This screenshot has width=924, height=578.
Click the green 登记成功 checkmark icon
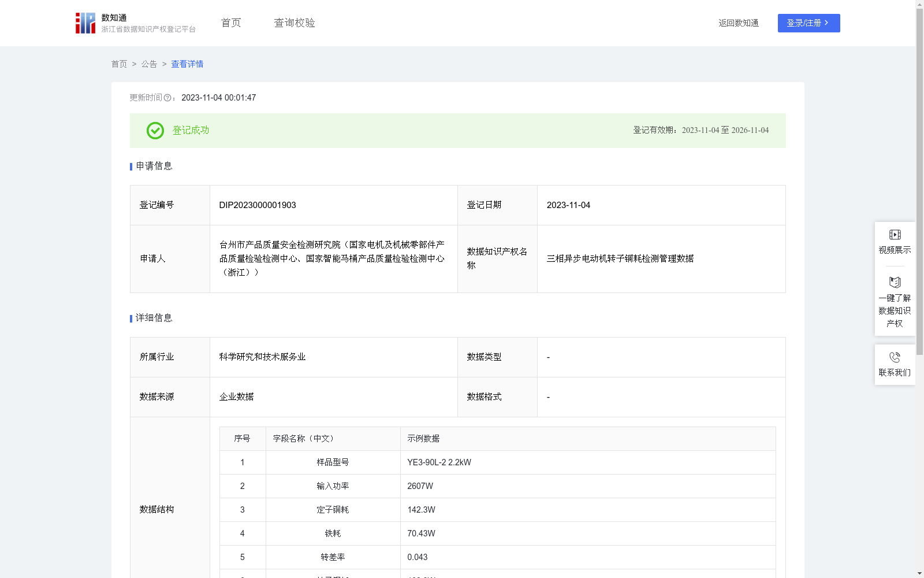pos(155,131)
